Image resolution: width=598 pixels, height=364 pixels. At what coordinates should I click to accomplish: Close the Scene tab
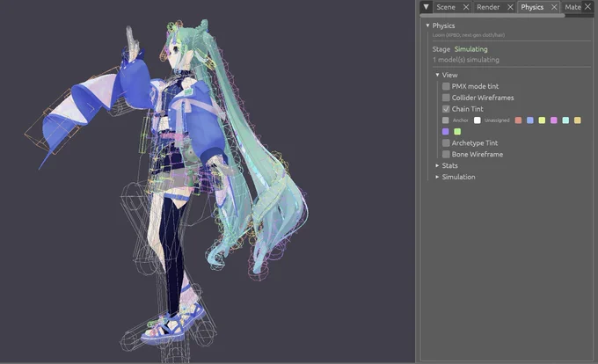click(466, 7)
